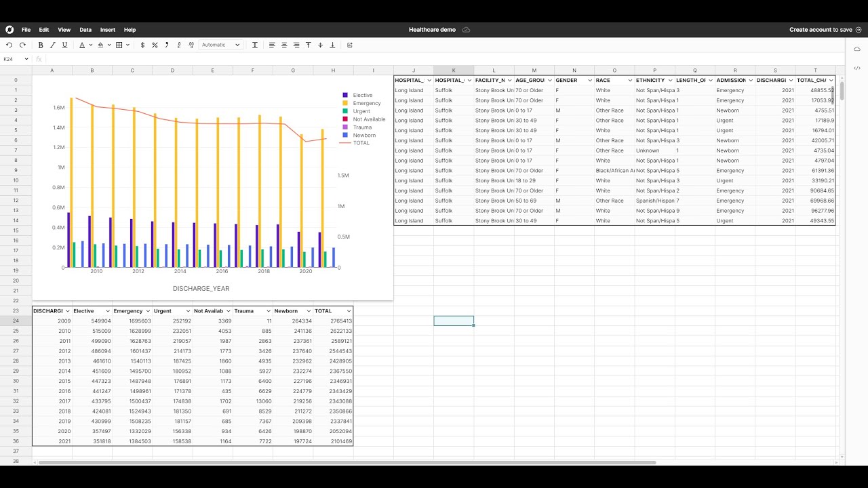Apply bold formatting

point(41,45)
